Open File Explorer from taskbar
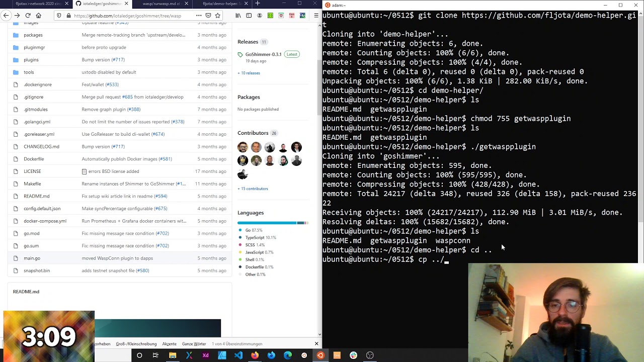The width and height of the screenshot is (644, 362). 173,355
